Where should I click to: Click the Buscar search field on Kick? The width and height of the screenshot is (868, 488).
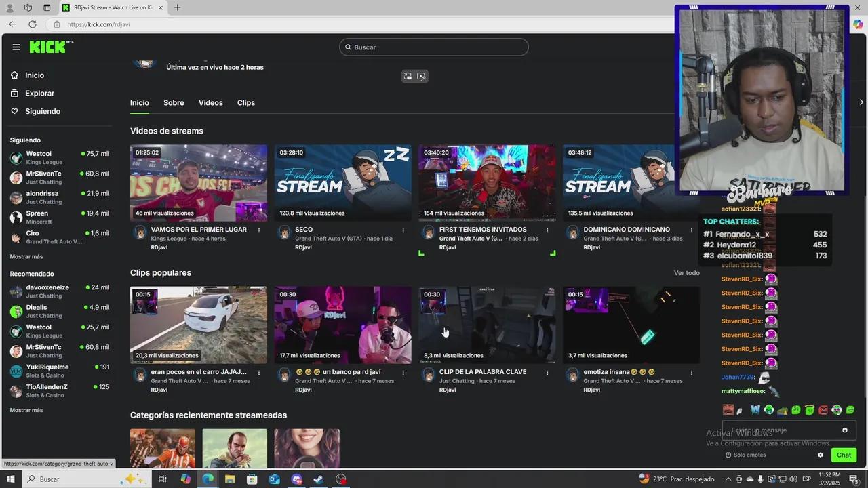[x=434, y=47]
